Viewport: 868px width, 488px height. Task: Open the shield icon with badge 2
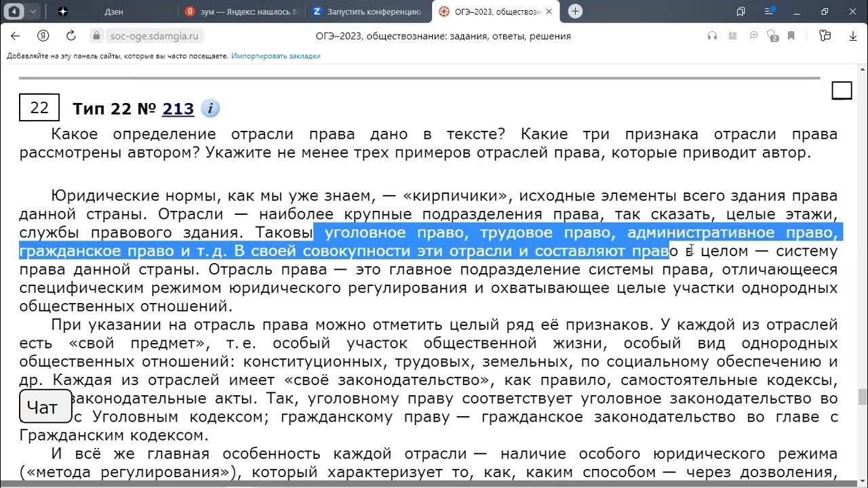(772, 36)
